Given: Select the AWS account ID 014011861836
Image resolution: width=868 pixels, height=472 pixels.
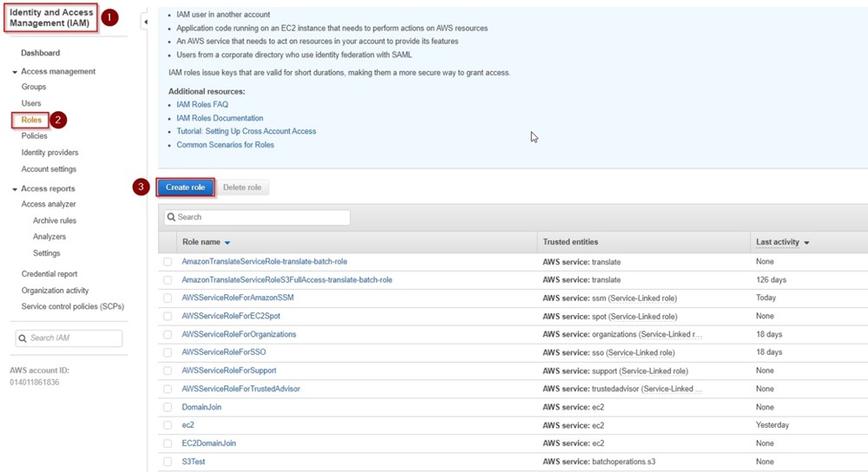Looking at the screenshot, I should pyautogui.click(x=35, y=383).
